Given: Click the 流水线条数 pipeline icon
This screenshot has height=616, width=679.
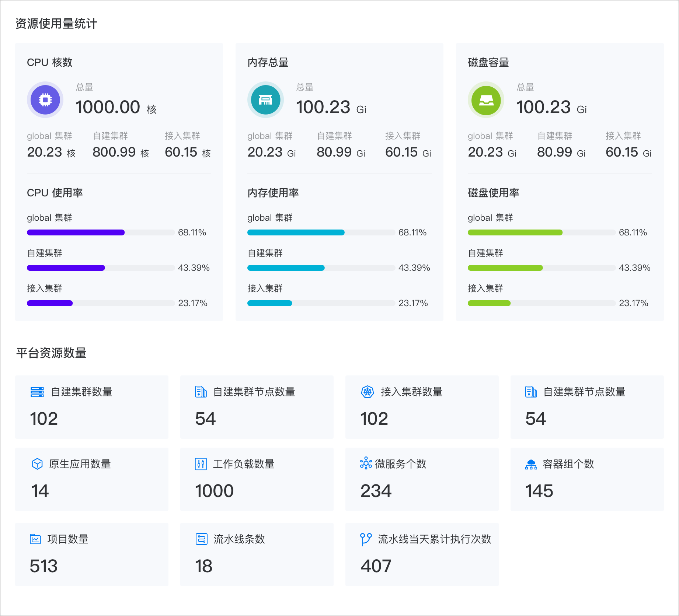Looking at the screenshot, I should (x=201, y=539).
